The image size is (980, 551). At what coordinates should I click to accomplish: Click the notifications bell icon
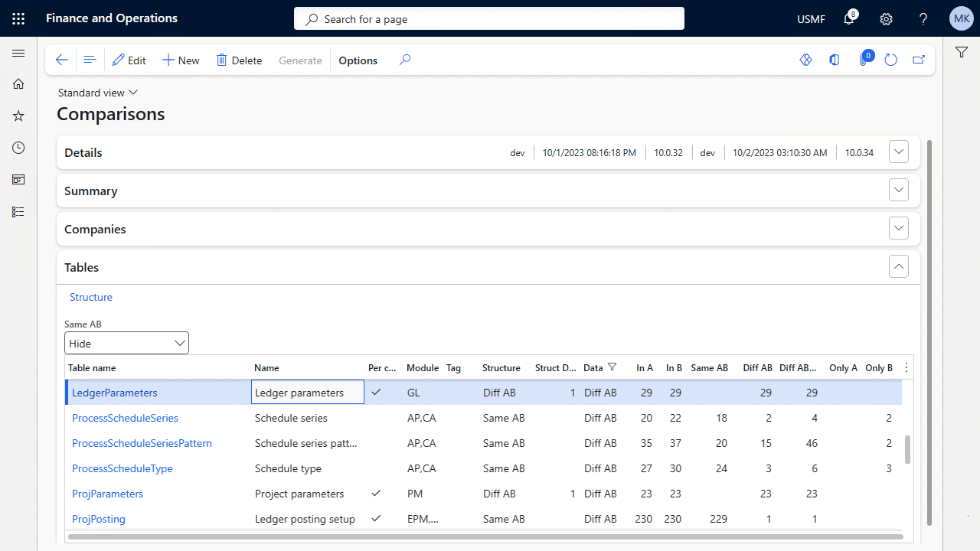[x=848, y=19]
